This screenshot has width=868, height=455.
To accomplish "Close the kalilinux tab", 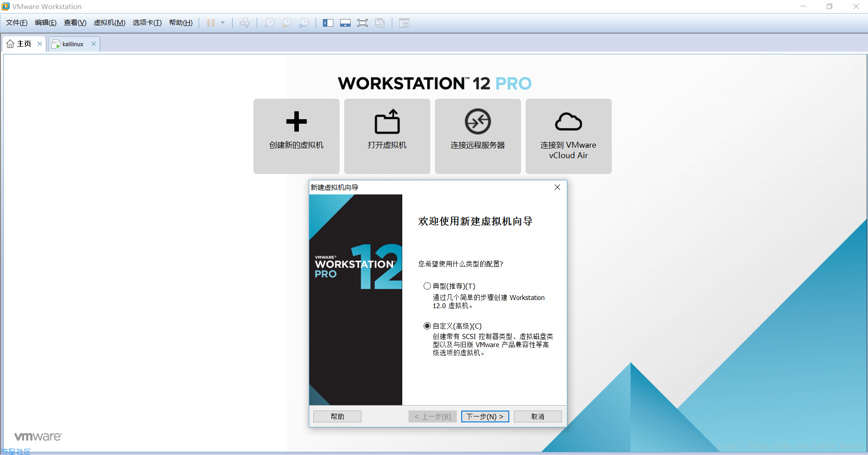I will (93, 44).
